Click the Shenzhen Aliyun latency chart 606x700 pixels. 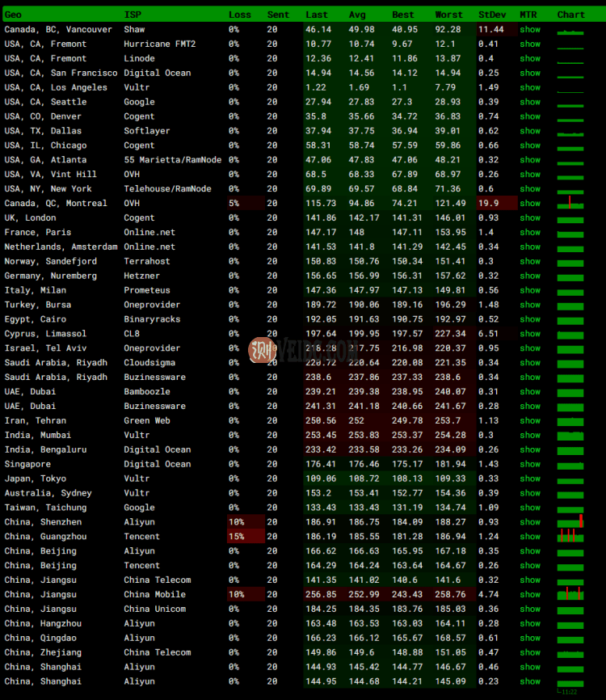pos(570,521)
